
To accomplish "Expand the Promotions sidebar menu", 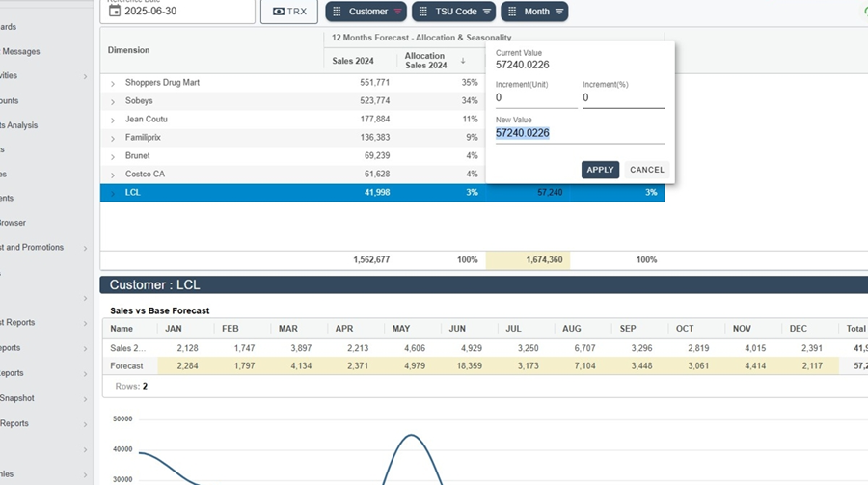I will coord(85,248).
